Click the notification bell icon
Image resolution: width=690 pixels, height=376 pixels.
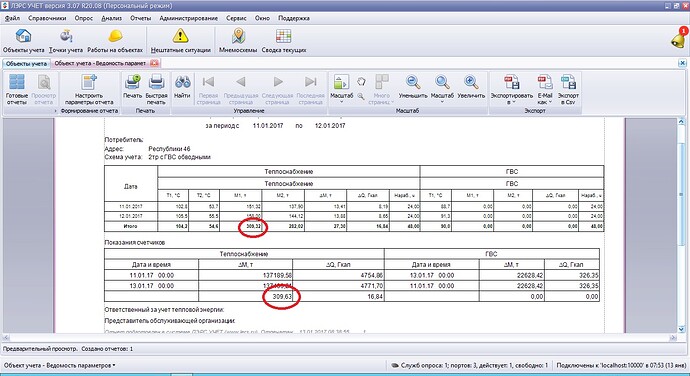point(678,39)
